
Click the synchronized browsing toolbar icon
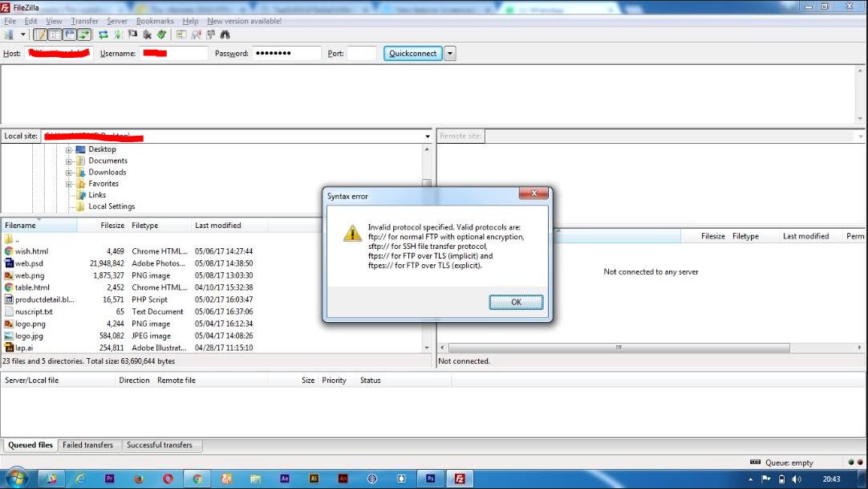pyautogui.click(x=210, y=35)
